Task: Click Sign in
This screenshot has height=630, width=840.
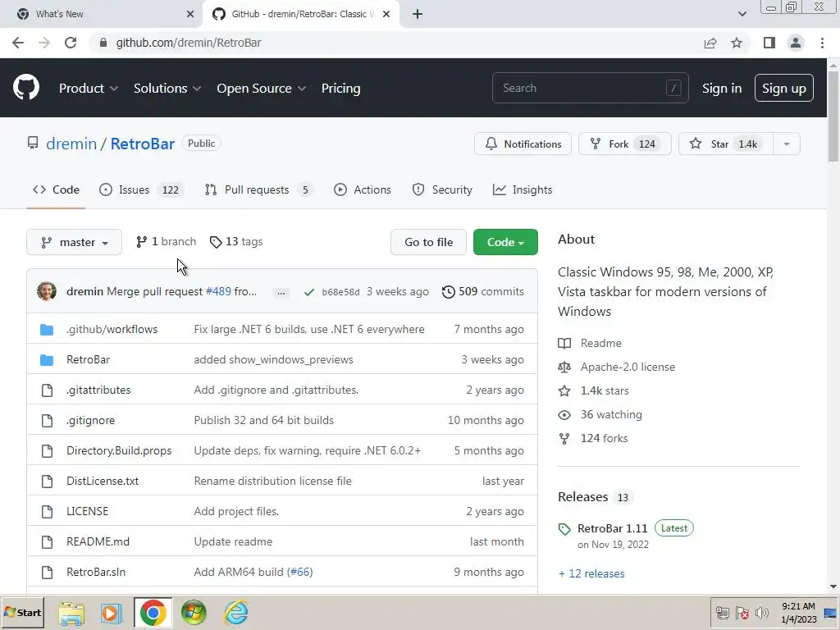Action: pos(722,89)
